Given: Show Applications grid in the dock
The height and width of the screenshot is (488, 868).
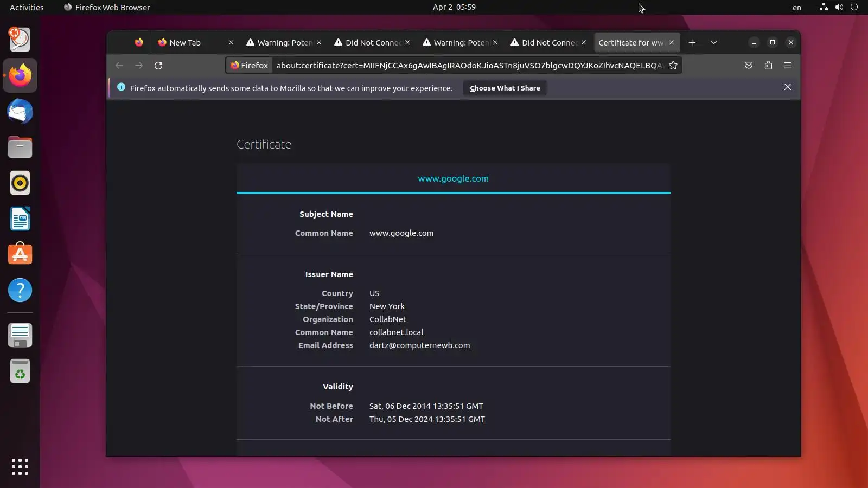Looking at the screenshot, I should pos(20,467).
